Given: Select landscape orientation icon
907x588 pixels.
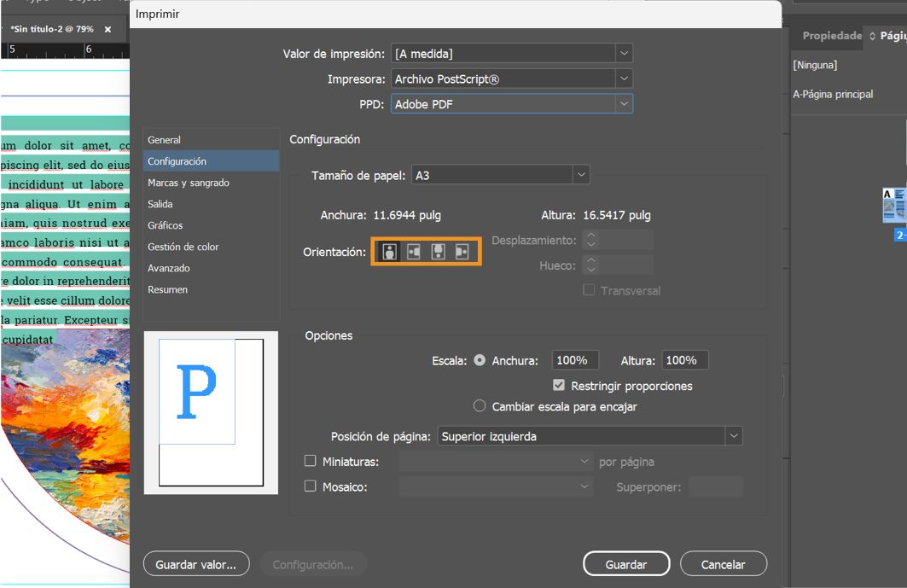Looking at the screenshot, I should click(414, 252).
